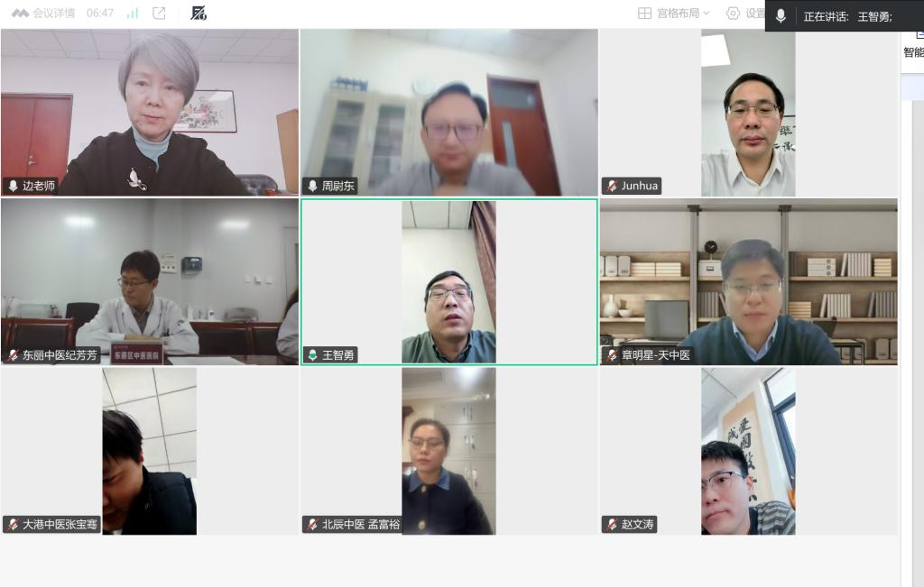
Task: Click 东丽中医纪芳芳 muted microphone icon
Action: (x=13, y=355)
